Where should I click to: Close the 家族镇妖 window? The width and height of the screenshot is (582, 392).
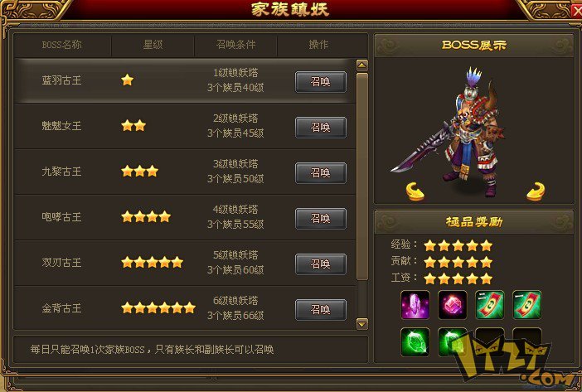[577, 11]
